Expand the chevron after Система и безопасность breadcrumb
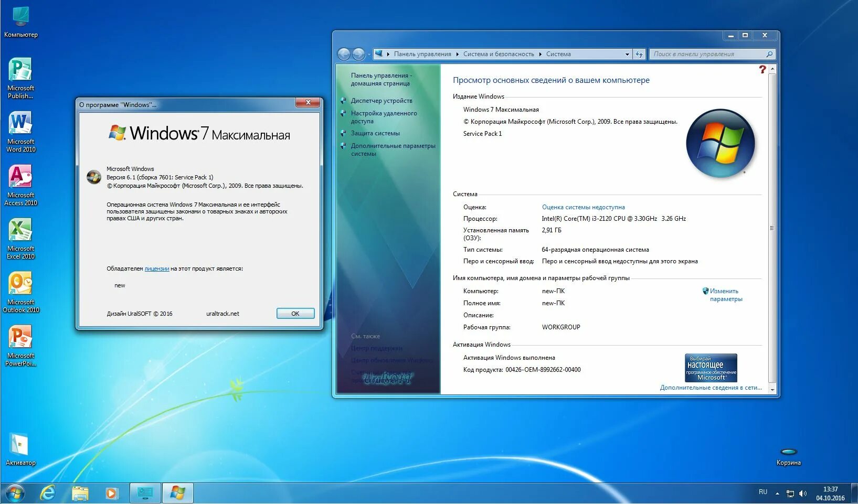Viewport: 858px width, 504px height. (540, 54)
